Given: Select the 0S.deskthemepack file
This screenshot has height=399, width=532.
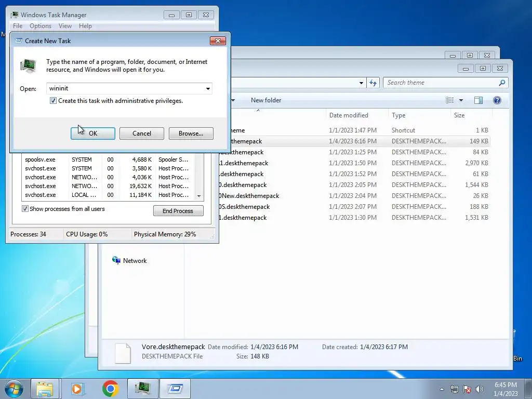Looking at the screenshot, I should point(354,207).
